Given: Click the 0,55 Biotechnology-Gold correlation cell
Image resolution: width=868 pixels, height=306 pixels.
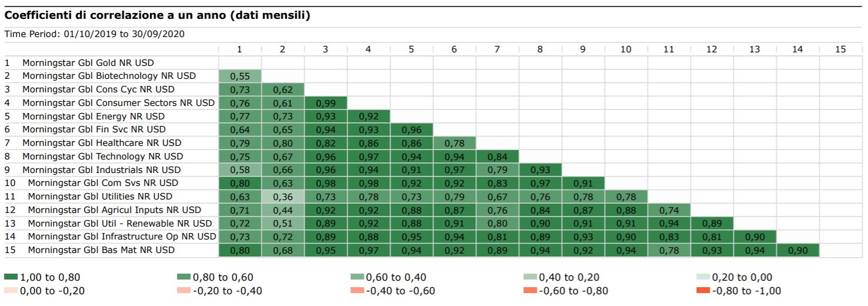Looking at the screenshot, I should pyautogui.click(x=239, y=76).
